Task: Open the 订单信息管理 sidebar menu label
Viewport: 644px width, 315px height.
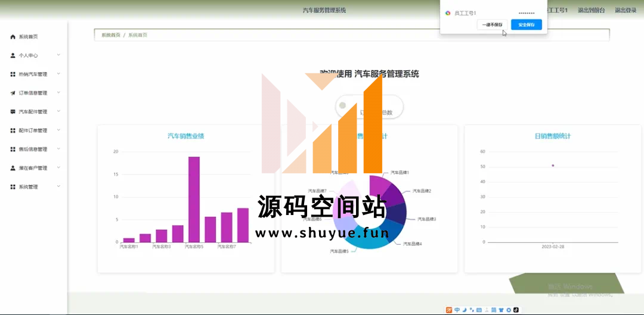Action: click(33, 93)
